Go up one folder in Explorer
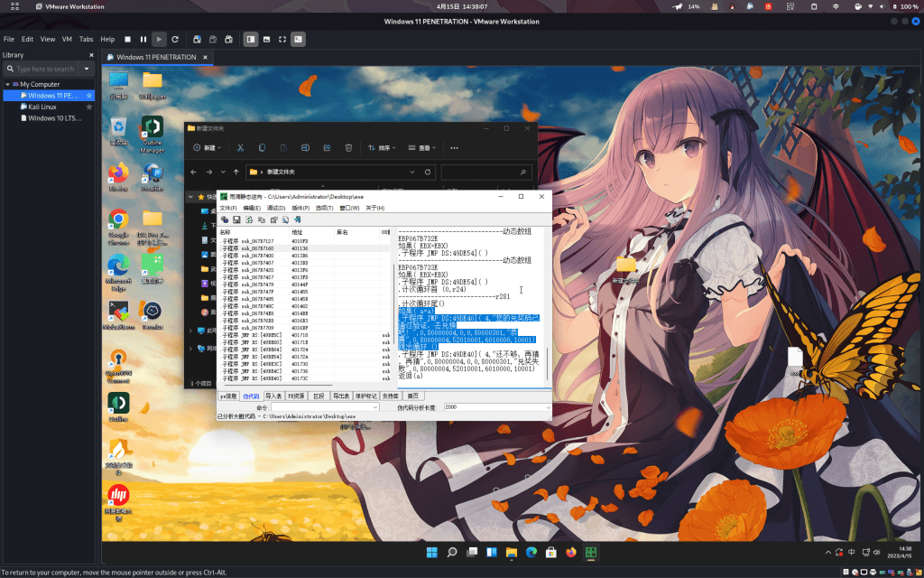Screen dimensions: 924x578 pyautogui.click(x=236, y=172)
